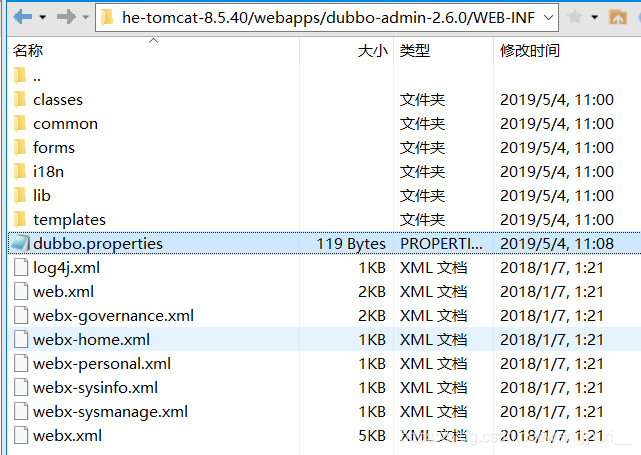Open the back history dropdown arrow
Viewport: 641px width, 455px height.
click(x=43, y=17)
